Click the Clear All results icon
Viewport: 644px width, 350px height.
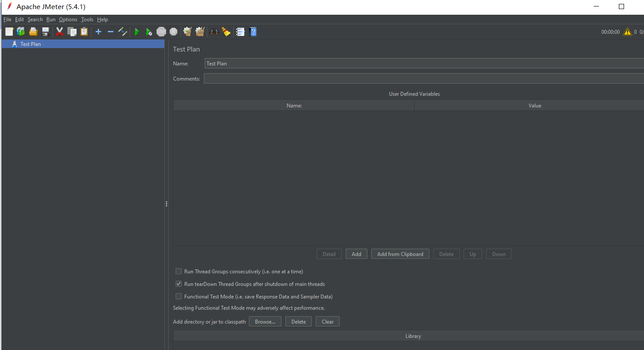200,32
